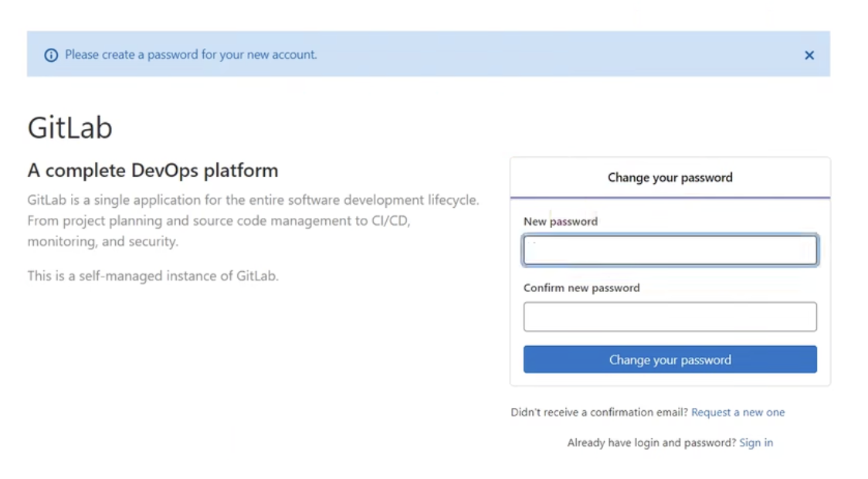Viewport: 868px width, 479px height.
Task: Click the "New password" field label
Action: (560, 222)
